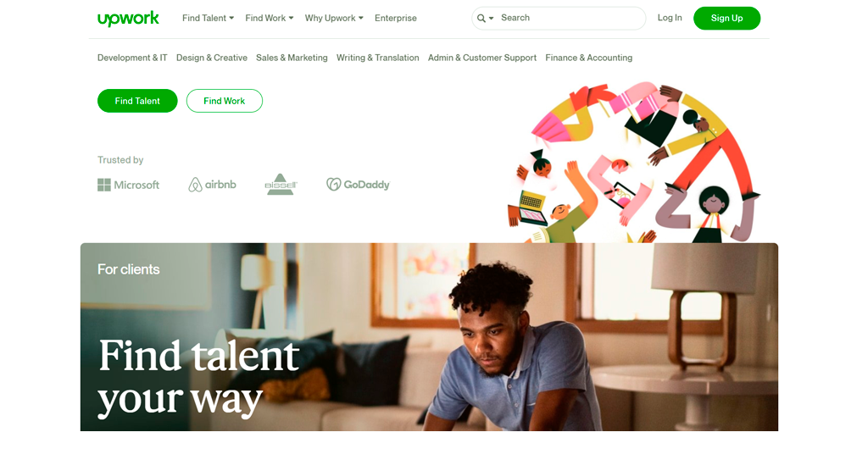Open the Find Talent dropdown menu
Screen dimensions: 868x460
tap(209, 19)
